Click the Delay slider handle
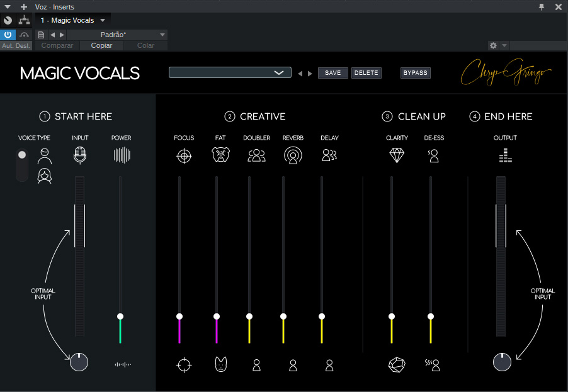The width and height of the screenshot is (568, 392). click(322, 316)
